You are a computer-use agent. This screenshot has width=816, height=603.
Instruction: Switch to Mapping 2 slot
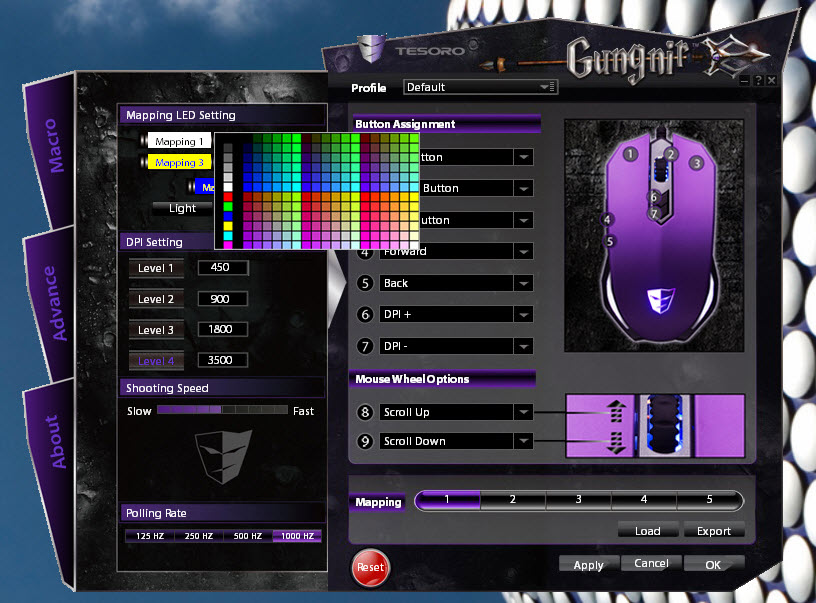click(513, 500)
